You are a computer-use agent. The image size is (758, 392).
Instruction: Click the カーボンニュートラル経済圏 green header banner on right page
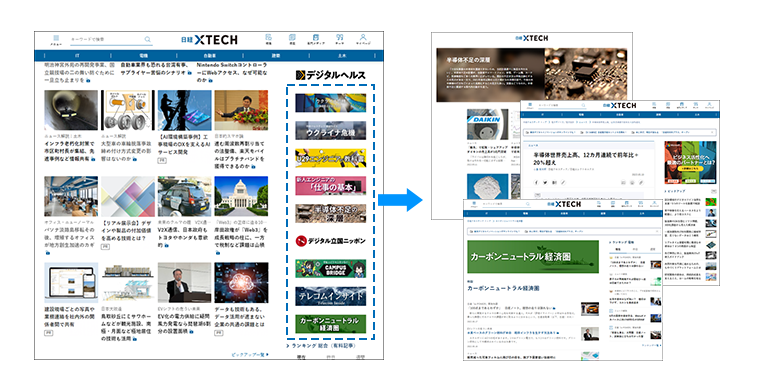tap(533, 256)
